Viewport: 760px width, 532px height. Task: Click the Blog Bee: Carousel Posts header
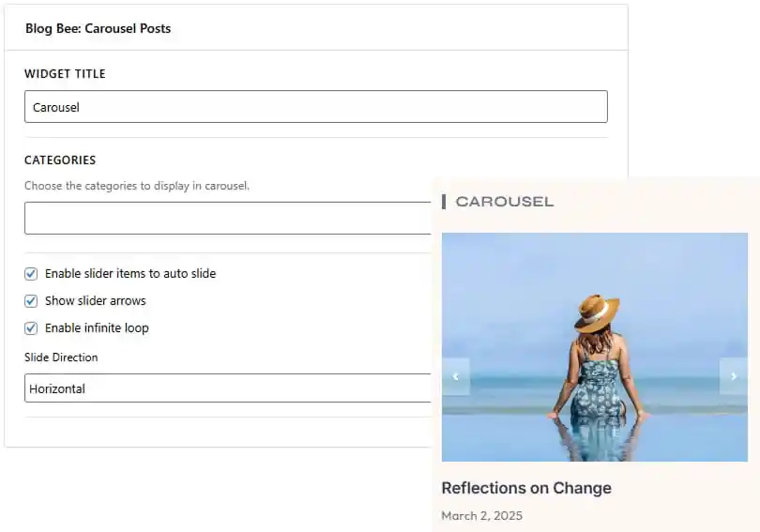point(98,28)
